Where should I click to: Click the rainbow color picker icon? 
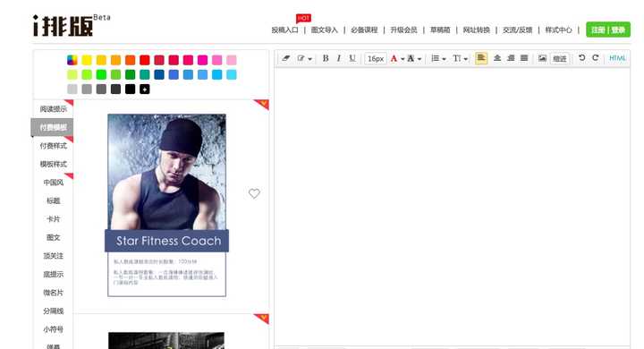pos(72,60)
